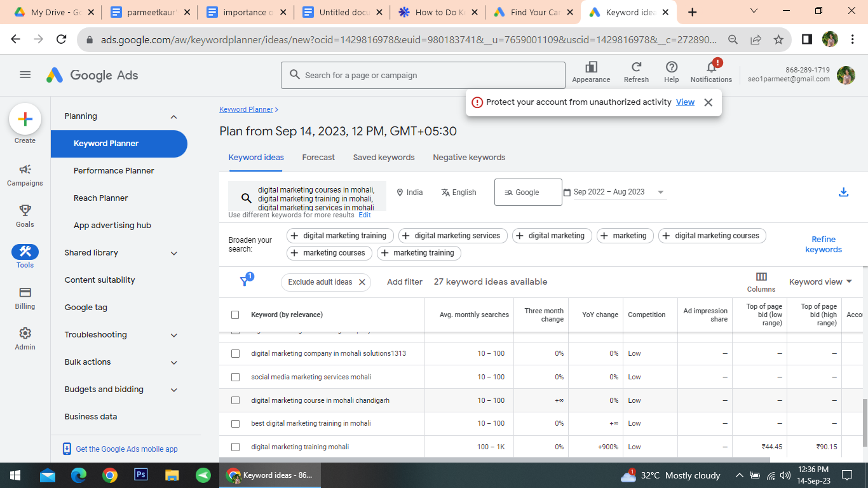Sort by Avg. monthly searches column

click(x=474, y=315)
